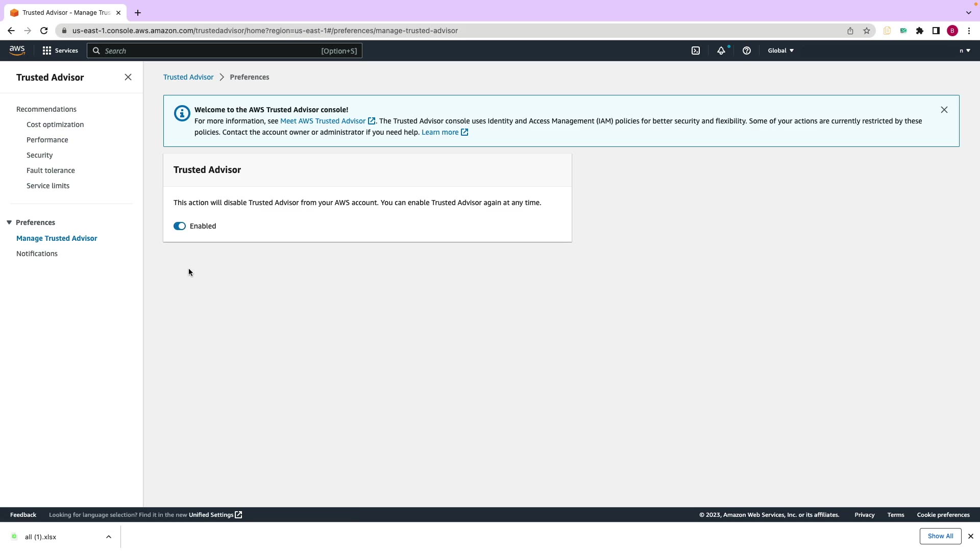Open the Notifications preferences page
The width and height of the screenshot is (980, 551).
coord(37,254)
